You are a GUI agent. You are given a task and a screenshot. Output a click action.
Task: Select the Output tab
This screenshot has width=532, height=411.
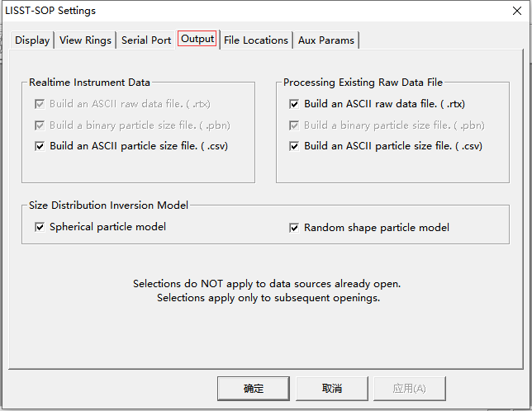click(x=197, y=39)
